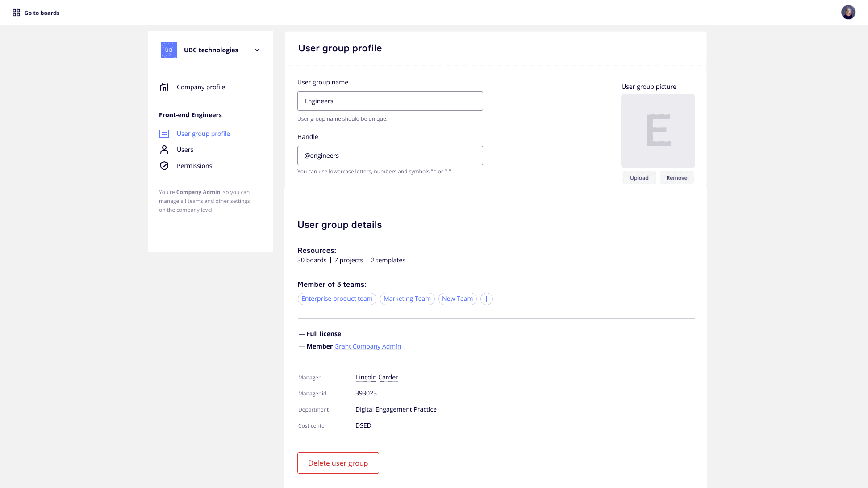The width and height of the screenshot is (868, 488).
Task: Click the Go to boards grid icon
Action: point(17,13)
